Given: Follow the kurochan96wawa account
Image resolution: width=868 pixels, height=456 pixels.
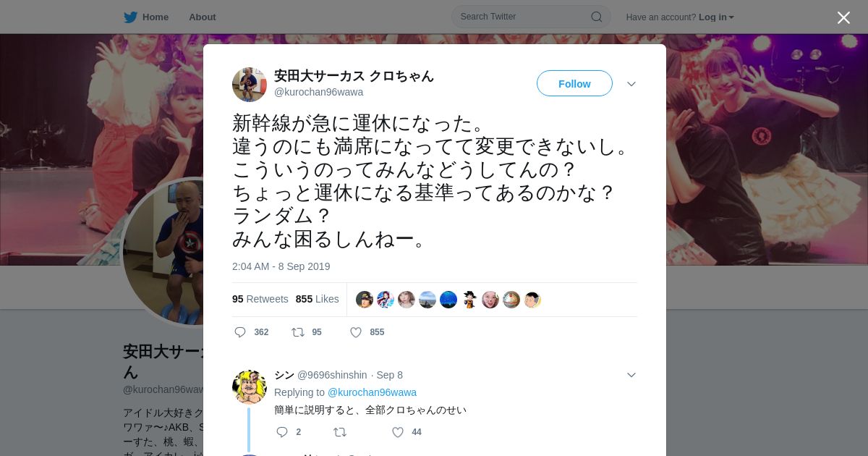Looking at the screenshot, I should 574,83.
